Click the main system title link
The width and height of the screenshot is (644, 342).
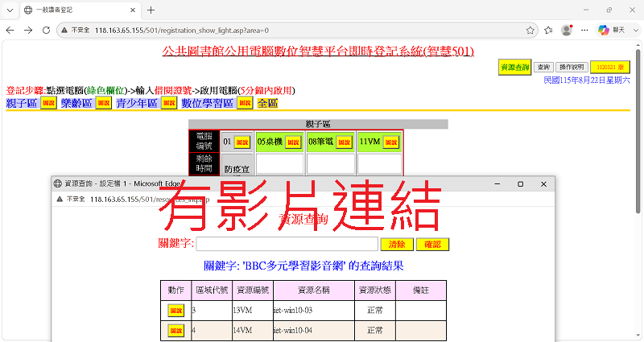(x=318, y=52)
